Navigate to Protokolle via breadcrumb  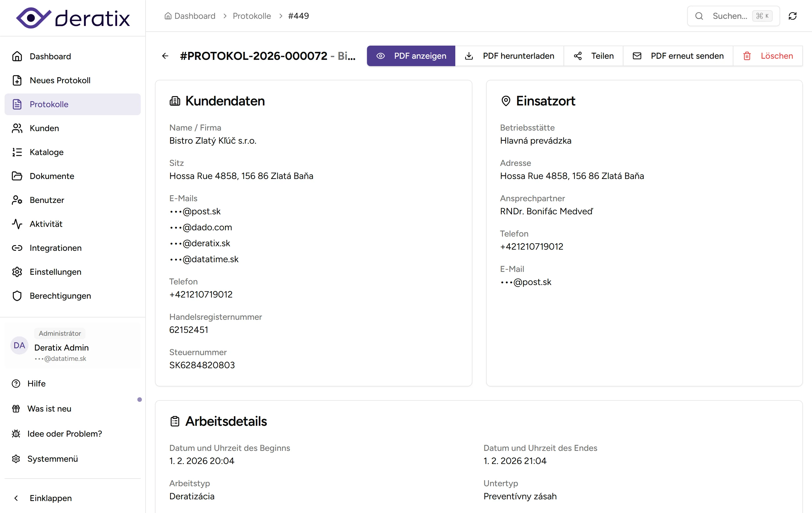click(x=252, y=16)
